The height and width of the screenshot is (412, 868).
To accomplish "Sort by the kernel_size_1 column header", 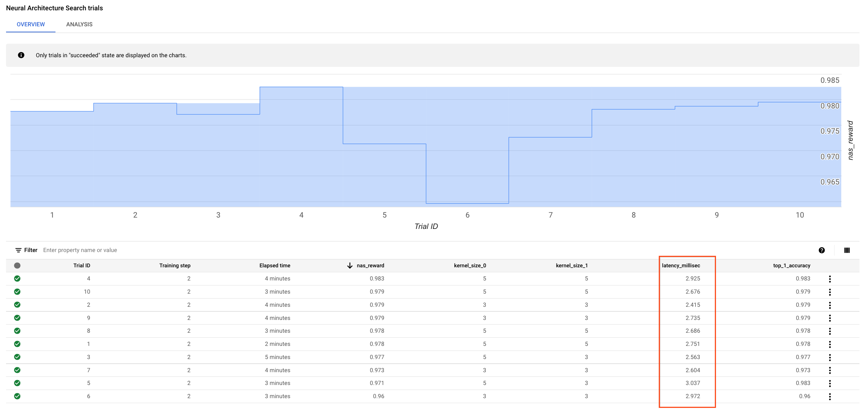I will coord(572,266).
